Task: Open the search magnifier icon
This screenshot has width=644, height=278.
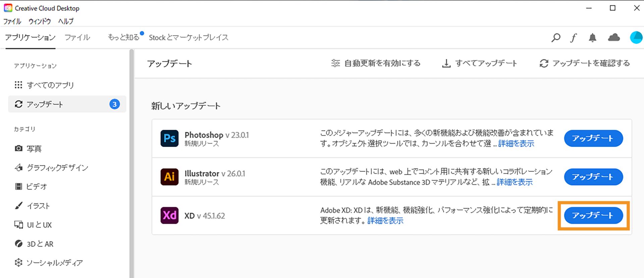Action: (555, 37)
